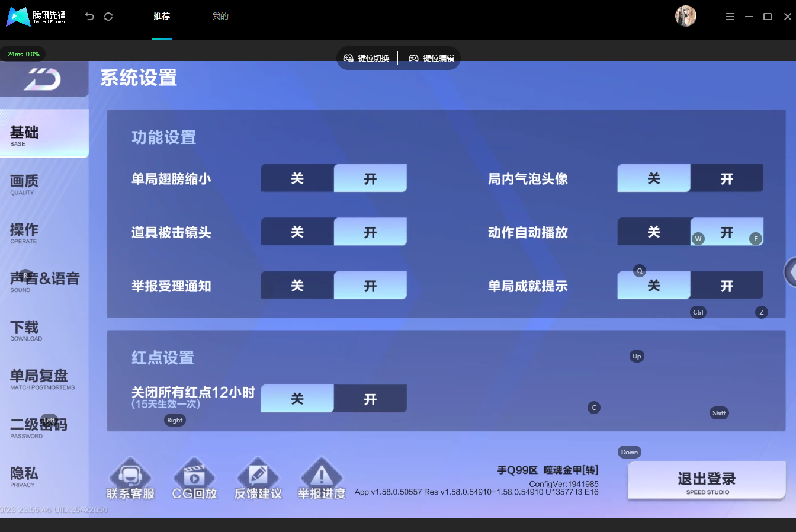Click the Right key overlay marker

click(175, 420)
